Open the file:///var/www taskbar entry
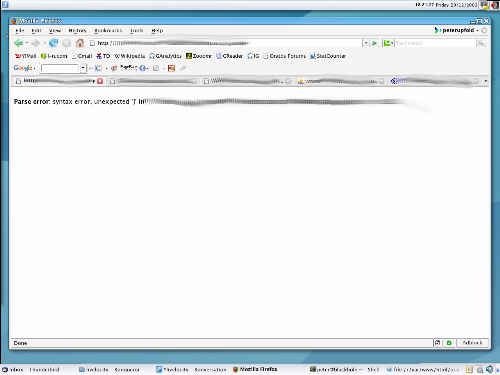This screenshot has height=375, width=500. tap(423, 370)
